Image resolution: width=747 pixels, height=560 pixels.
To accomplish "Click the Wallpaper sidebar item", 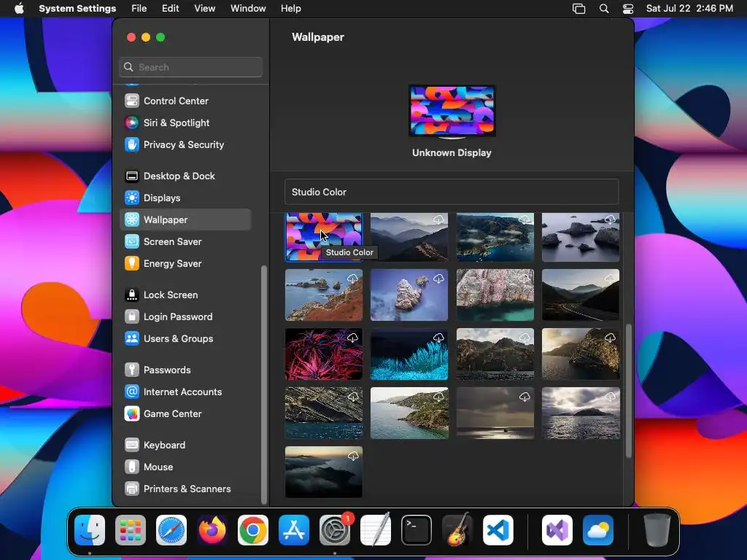I will tap(185, 220).
